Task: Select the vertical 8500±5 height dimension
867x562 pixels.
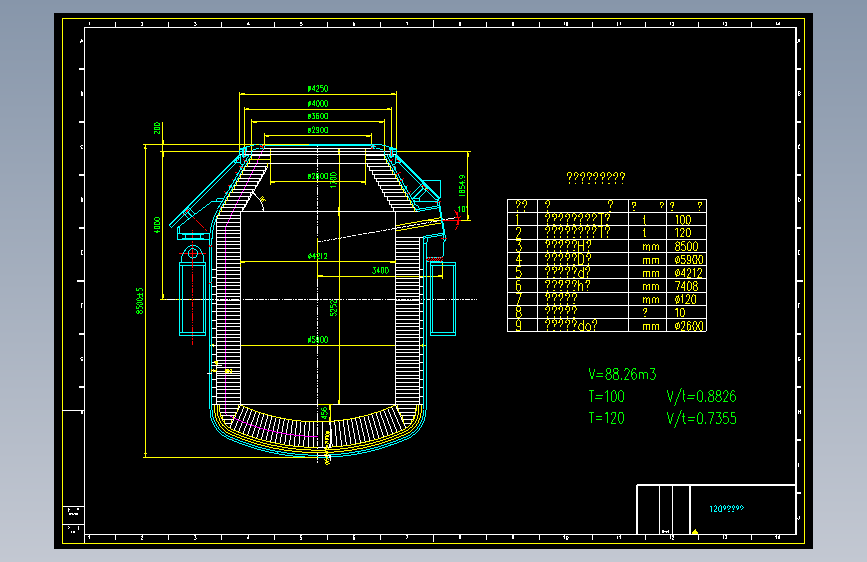Action: click(x=140, y=301)
